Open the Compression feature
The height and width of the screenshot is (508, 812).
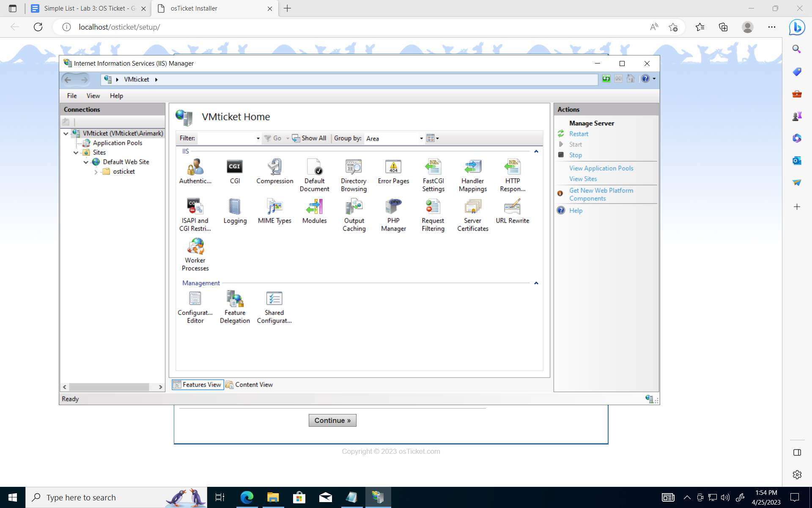tap(274, 171)
